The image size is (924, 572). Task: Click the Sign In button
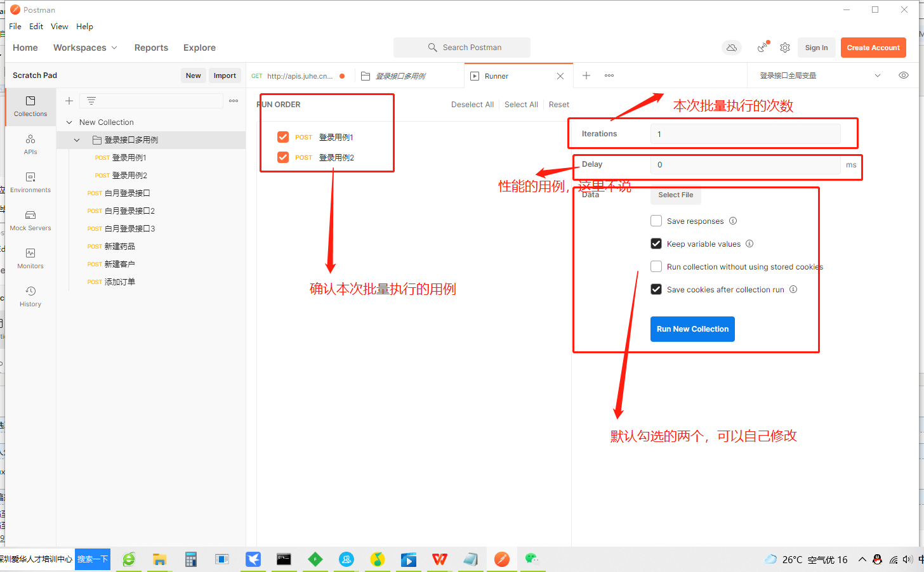tap(816, 48)
